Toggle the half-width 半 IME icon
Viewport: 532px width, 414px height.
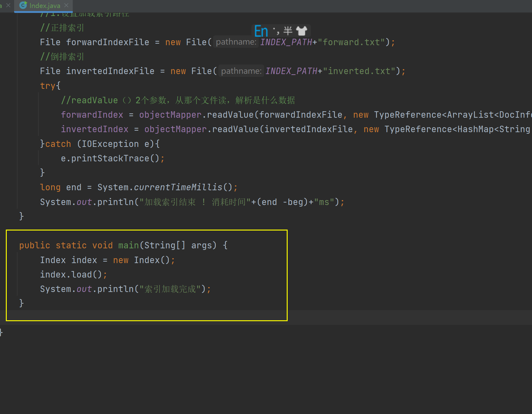pos(288,31)
